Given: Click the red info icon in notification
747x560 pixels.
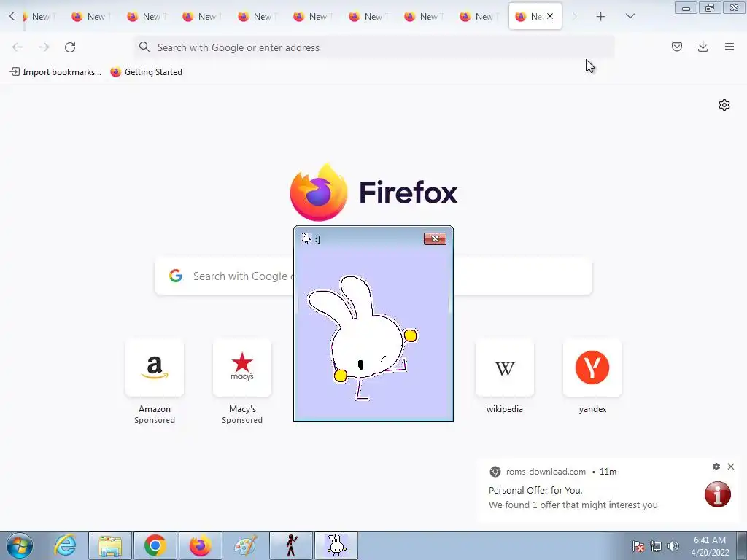Looking at the screenshot, I should click(718, 494).
